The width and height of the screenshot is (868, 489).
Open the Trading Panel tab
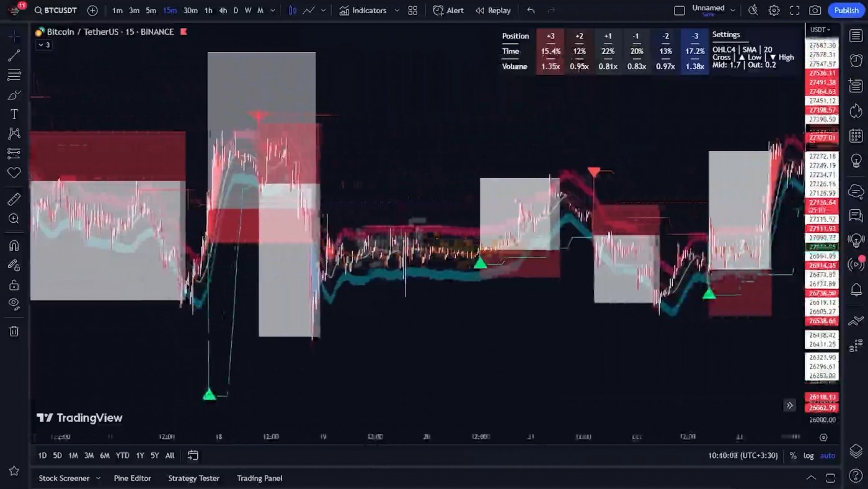coord(259,478)
